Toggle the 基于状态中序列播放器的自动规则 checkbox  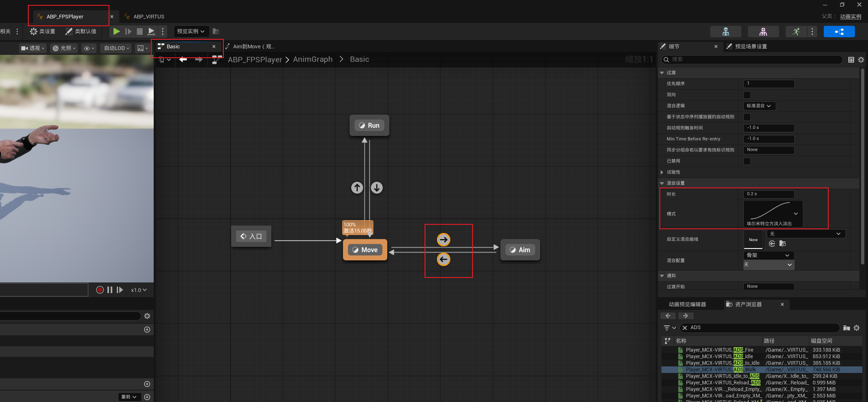click(747, 117)
